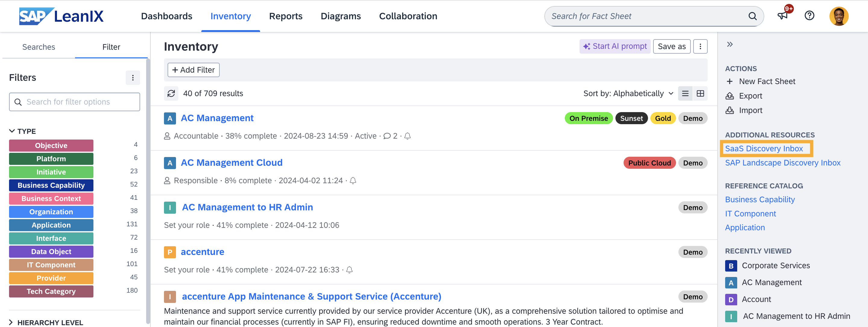Click the filter options kebab menu icon

click(133, 77)
